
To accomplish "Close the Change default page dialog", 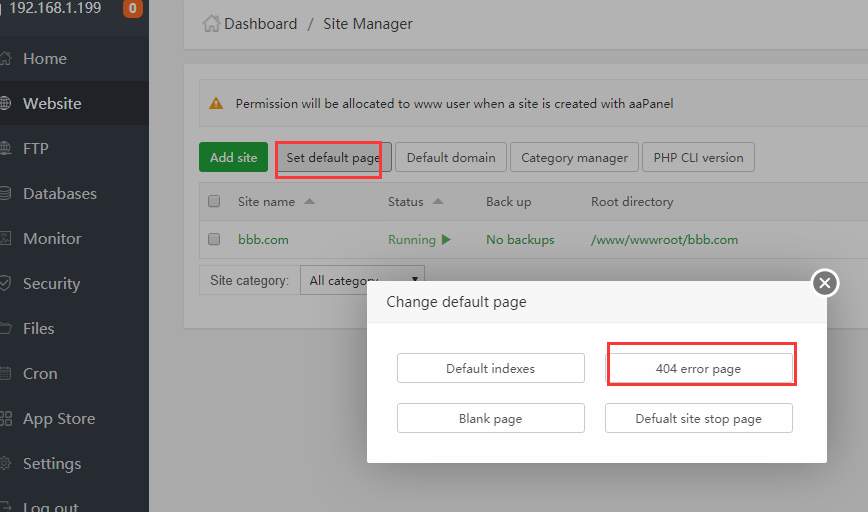I will (824, 284).
